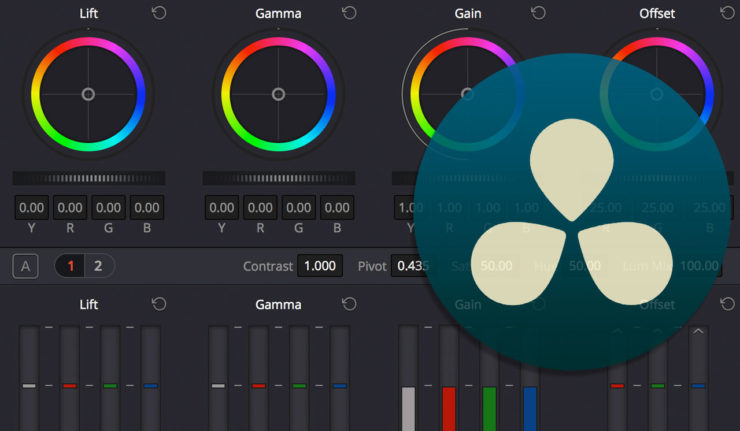
Task: Click the Gain luminance gray bar
Action: [x=408, y=409]
